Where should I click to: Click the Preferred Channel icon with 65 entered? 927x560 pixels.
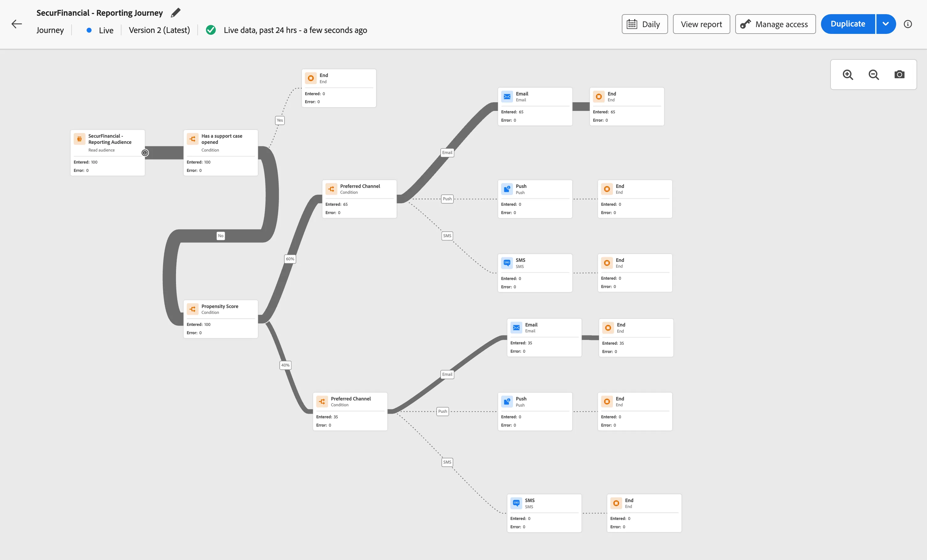[x=331, y=189]
